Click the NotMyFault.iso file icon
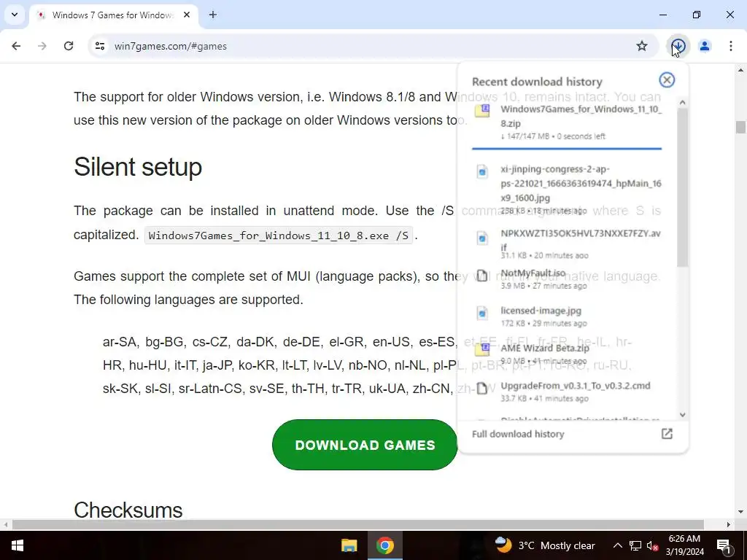 [x=482, y=276]
